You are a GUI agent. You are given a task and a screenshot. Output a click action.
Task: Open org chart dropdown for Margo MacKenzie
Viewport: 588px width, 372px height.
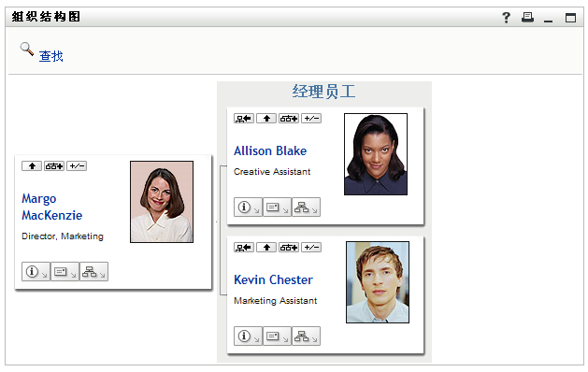coord(93,271)
